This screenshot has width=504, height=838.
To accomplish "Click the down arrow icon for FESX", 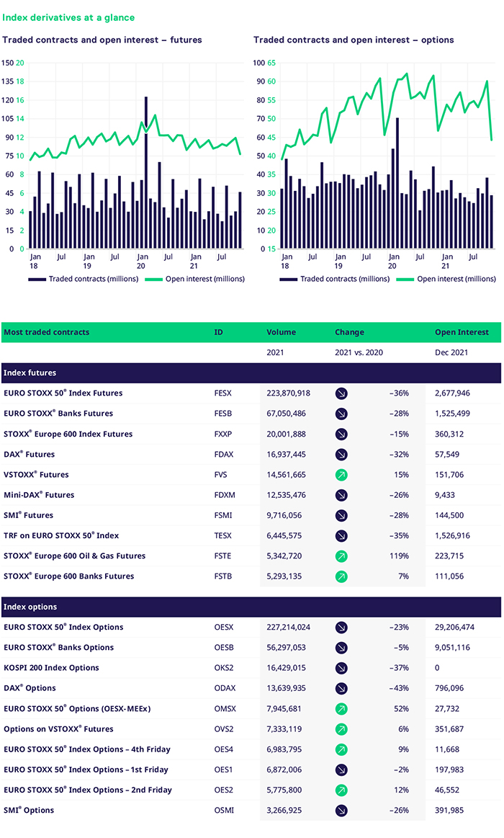I will pos(341,393).
